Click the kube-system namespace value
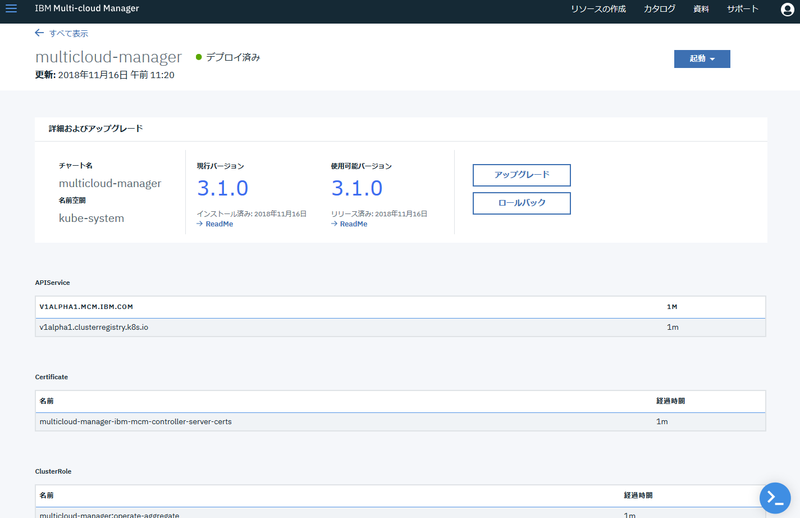 pos(91,218)
